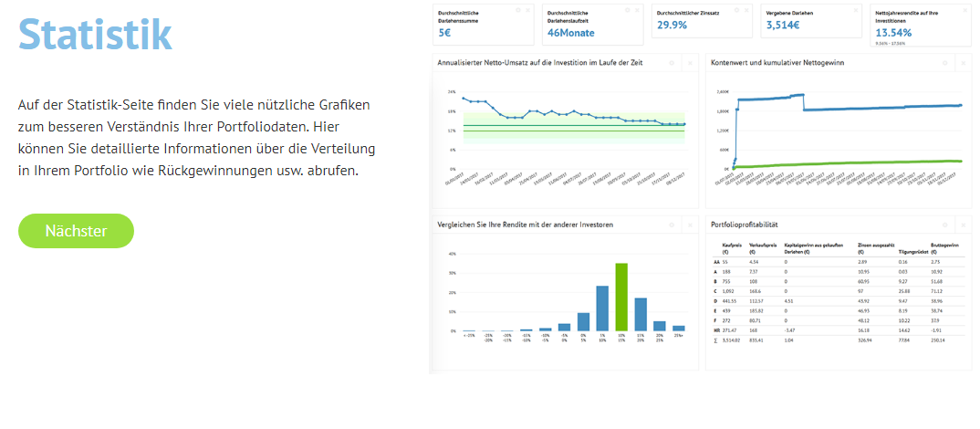Click value 441.55 in row D
This screenshot has height=429, width=980.
click(730, 302)
